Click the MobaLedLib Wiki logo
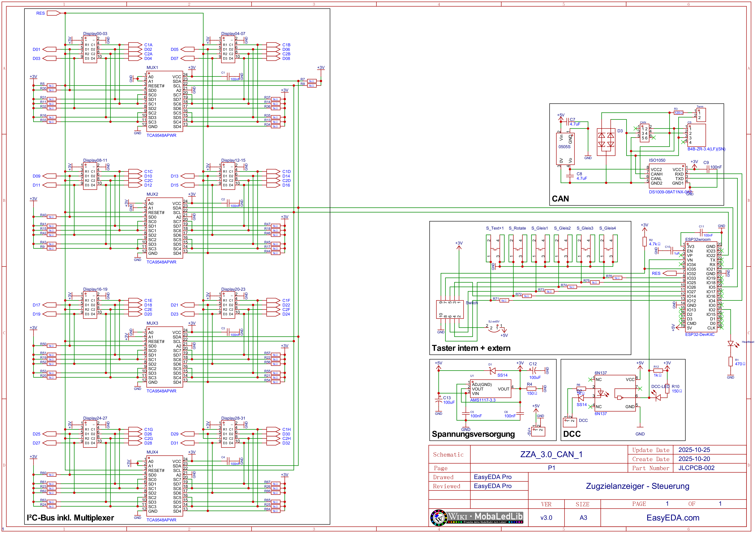The image size is (756, 533). [x=476, y=517]
